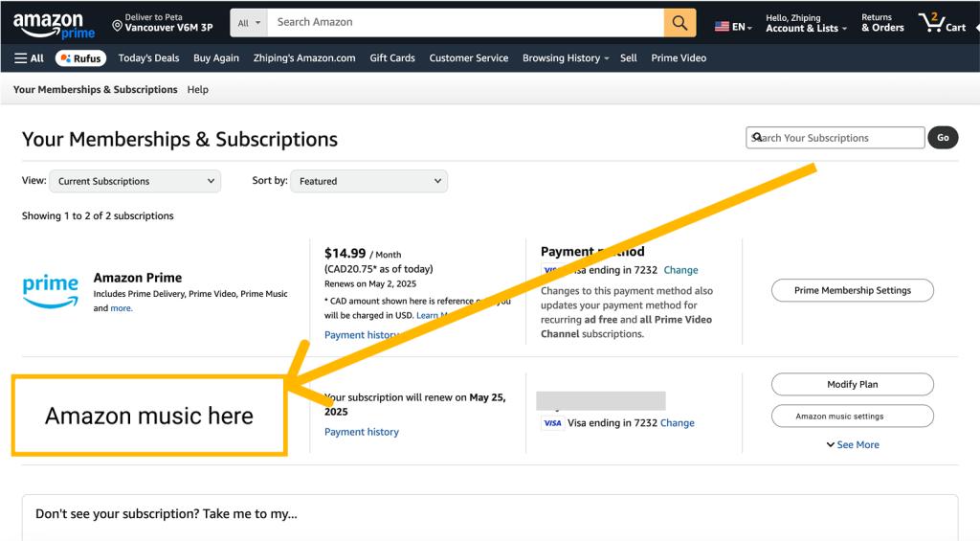Open the Amazon Prime logo home page
This screenshot has width=980, height=541.
coord(54,25)
